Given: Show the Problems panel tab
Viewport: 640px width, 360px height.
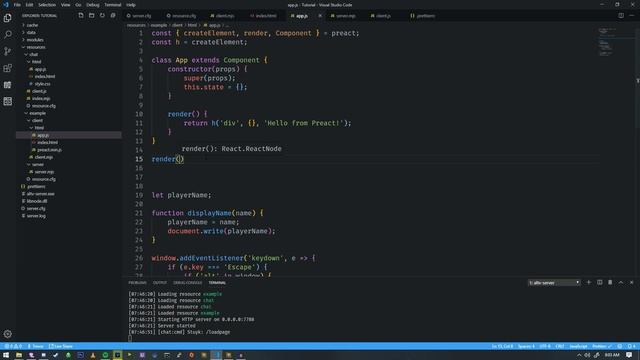Looking at the screenshot, I should (137, 282).
